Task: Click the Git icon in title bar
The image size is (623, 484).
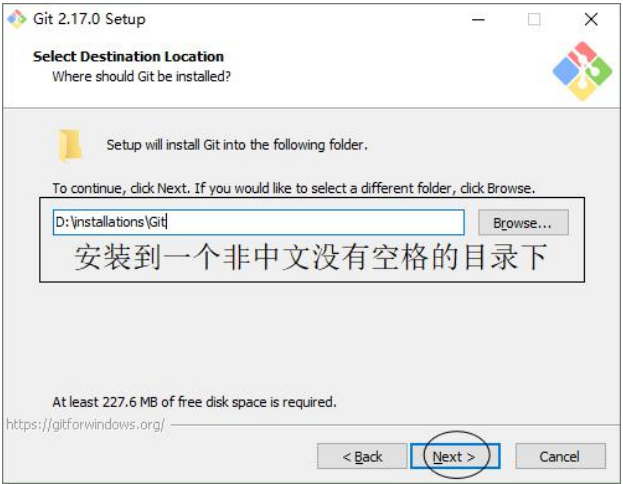Action: click(x=17, y=19)
